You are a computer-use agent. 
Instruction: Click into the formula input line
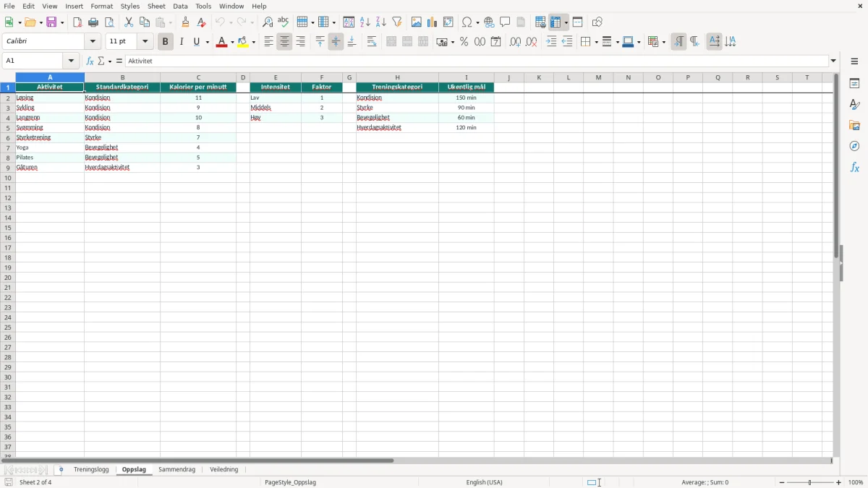[x=477, y=61]
